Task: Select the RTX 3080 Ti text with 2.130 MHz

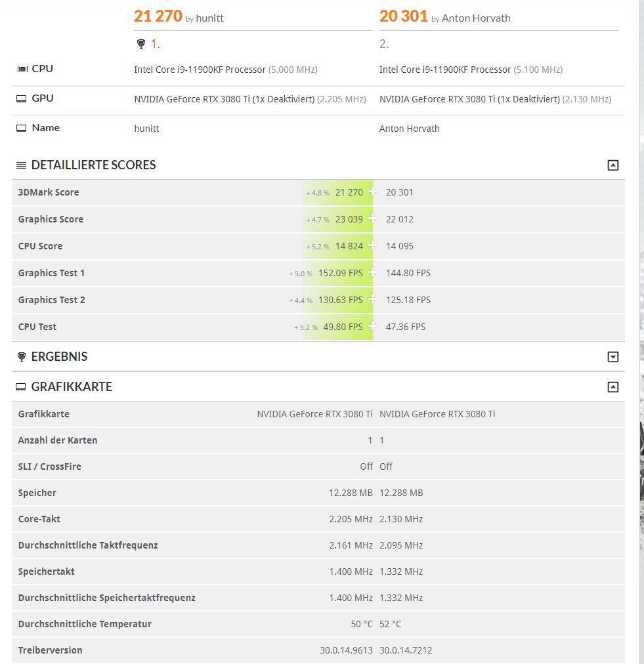Action: (x=495, y=99)
